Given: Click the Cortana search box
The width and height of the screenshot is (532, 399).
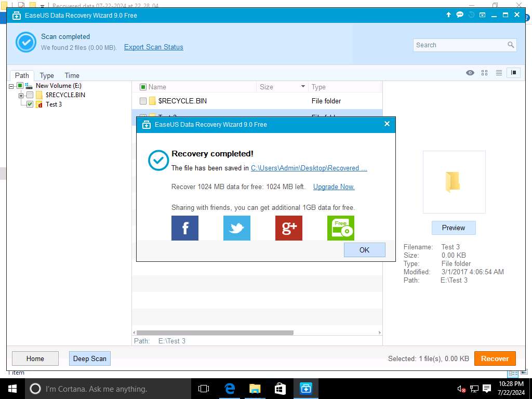Looking at the screenshot, I should click(108, 389).
